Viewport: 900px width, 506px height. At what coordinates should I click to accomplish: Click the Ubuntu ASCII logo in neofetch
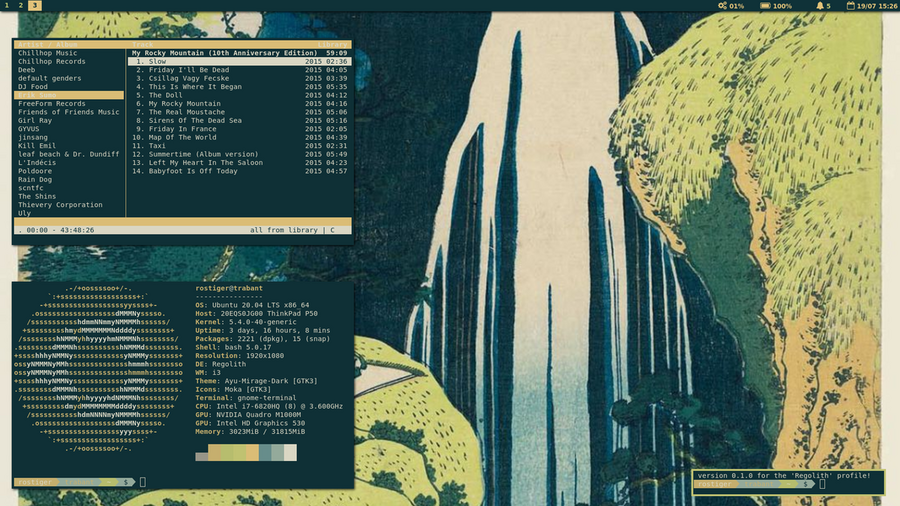pos(97,368)
